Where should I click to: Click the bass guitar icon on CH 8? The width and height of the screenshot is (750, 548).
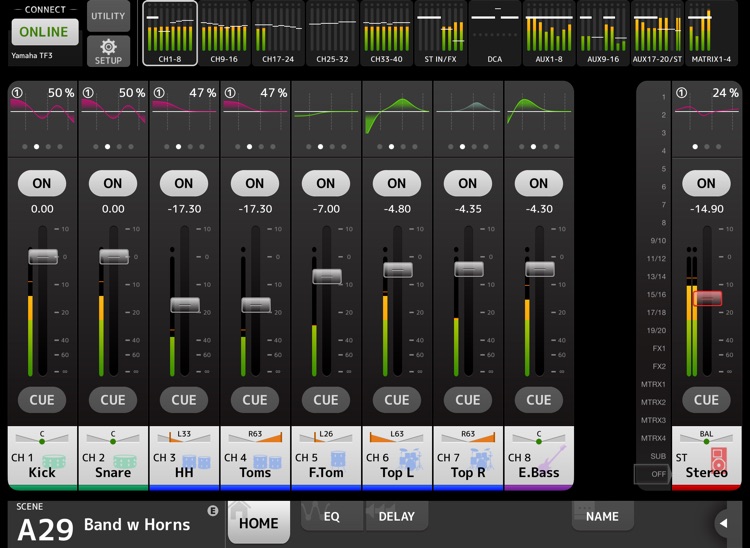[x=552, y=458]
